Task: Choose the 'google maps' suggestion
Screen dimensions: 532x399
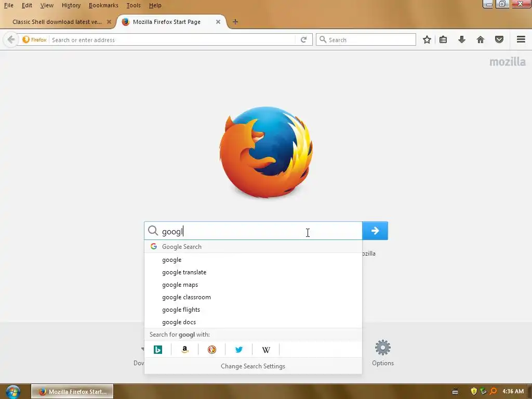Action: [253, 285]
